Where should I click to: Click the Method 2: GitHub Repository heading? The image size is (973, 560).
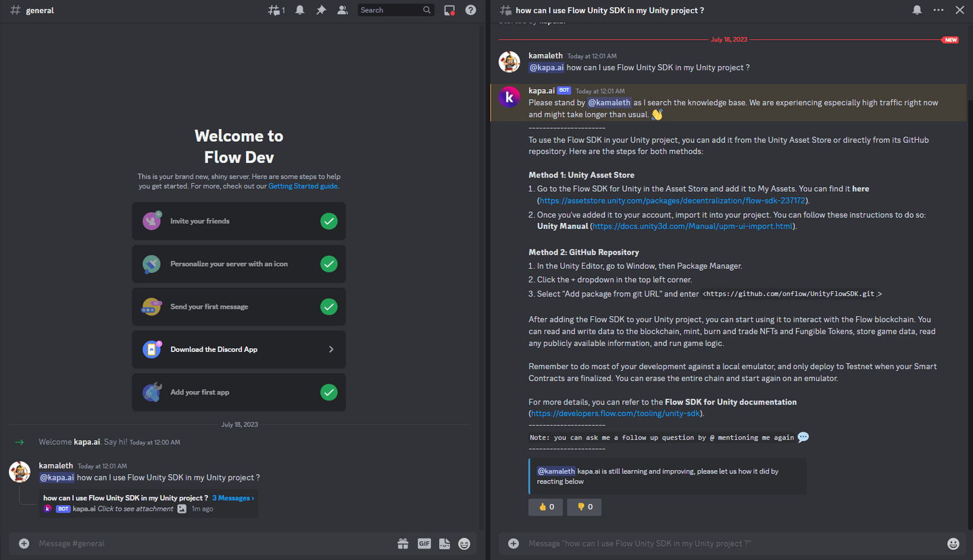click(x=584, y=252)
